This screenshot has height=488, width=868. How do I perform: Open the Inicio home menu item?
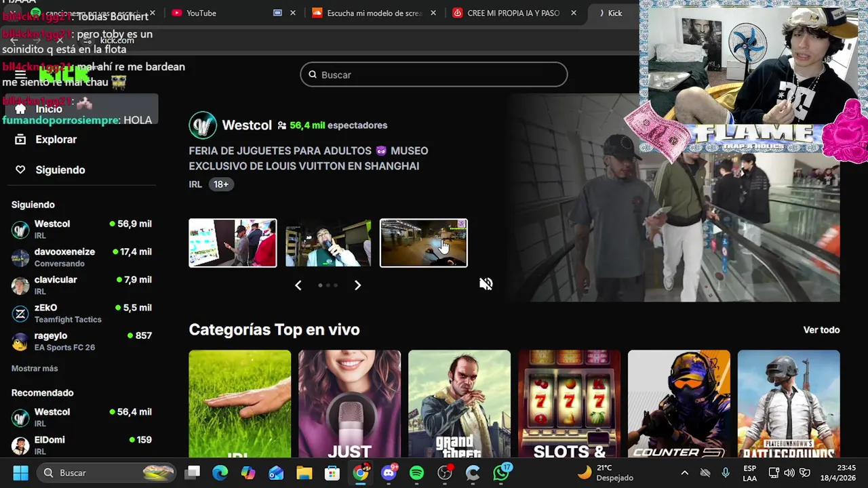pyautogui.click(x=81, y=108)
